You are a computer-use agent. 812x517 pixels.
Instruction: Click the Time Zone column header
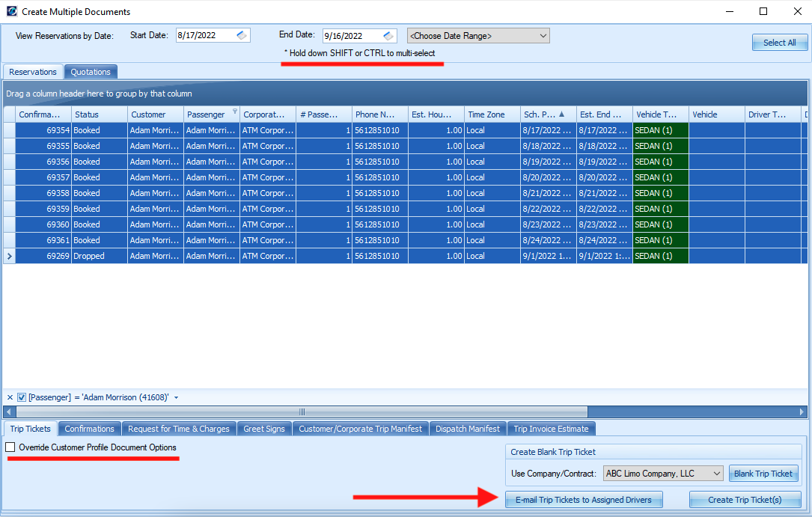pos(492,114)
